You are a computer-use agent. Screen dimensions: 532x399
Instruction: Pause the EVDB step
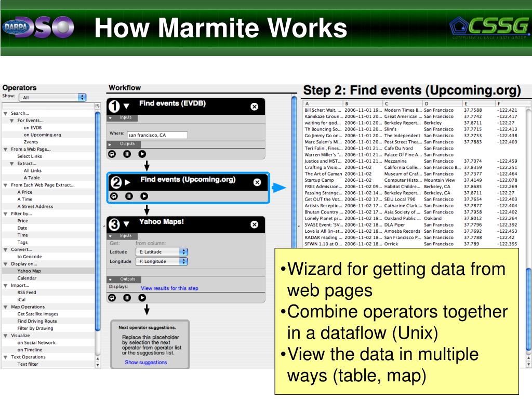point(127,154)
